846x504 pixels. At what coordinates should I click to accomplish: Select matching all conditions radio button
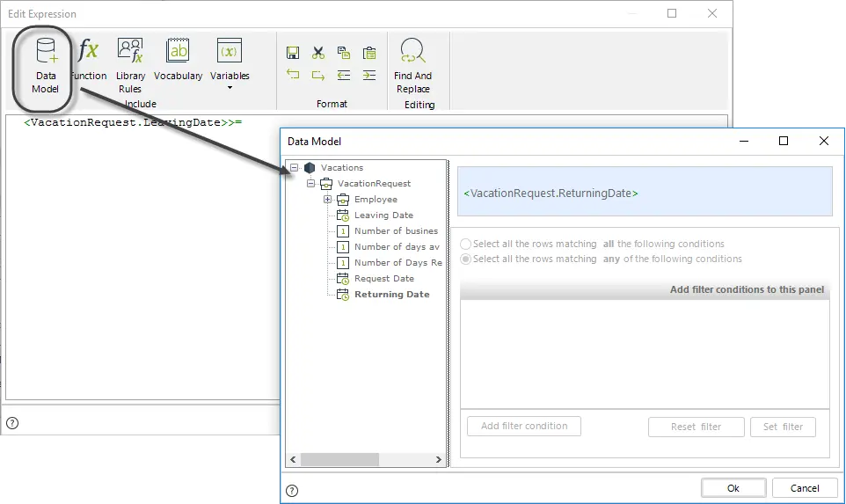pyautogui.click(x=465, y=244)
